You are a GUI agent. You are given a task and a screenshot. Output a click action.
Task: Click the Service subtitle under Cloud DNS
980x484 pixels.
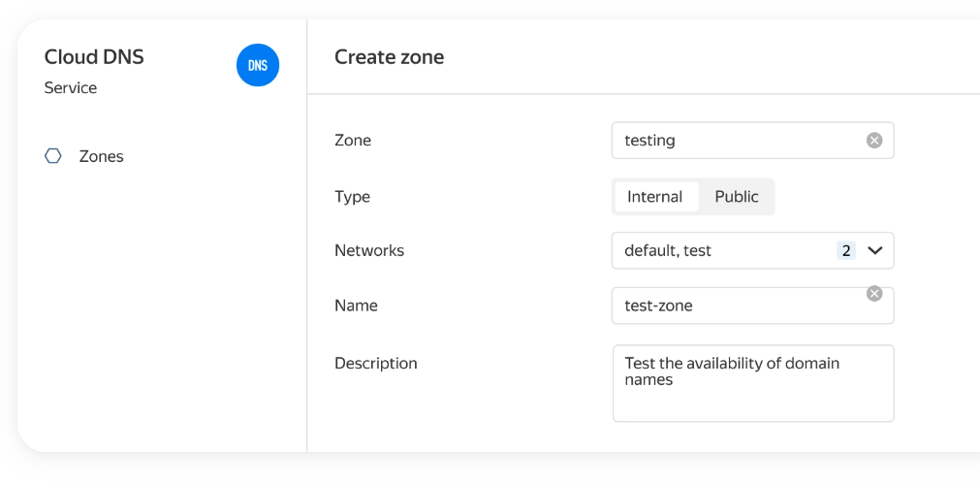[71, 87]
